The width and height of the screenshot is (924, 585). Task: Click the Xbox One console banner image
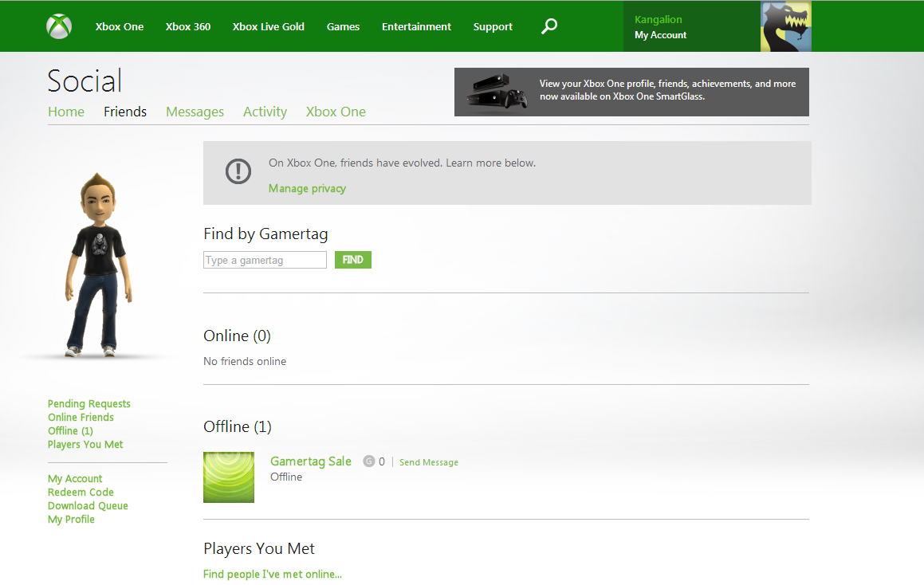click(497, 92)
